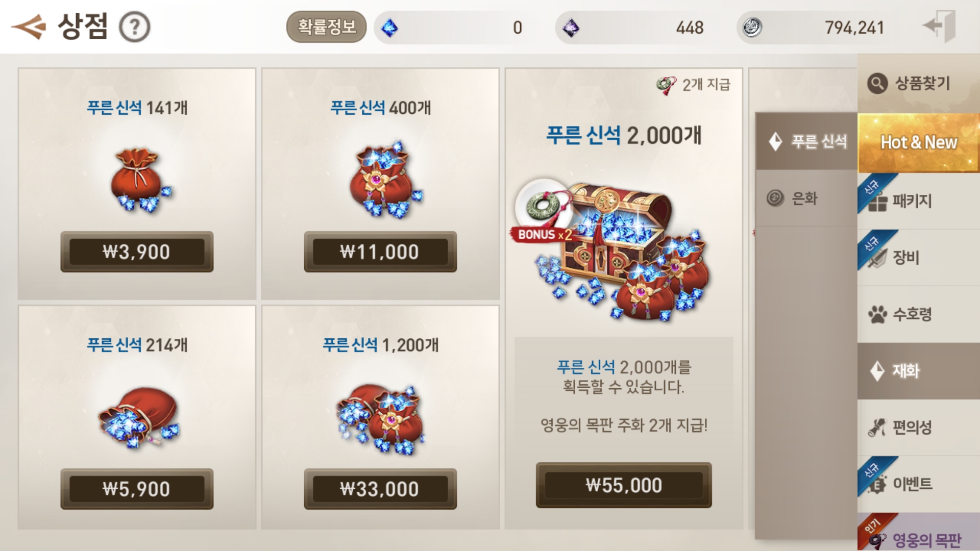Select the Hot & New tab
980x551 pixels.
918,143
